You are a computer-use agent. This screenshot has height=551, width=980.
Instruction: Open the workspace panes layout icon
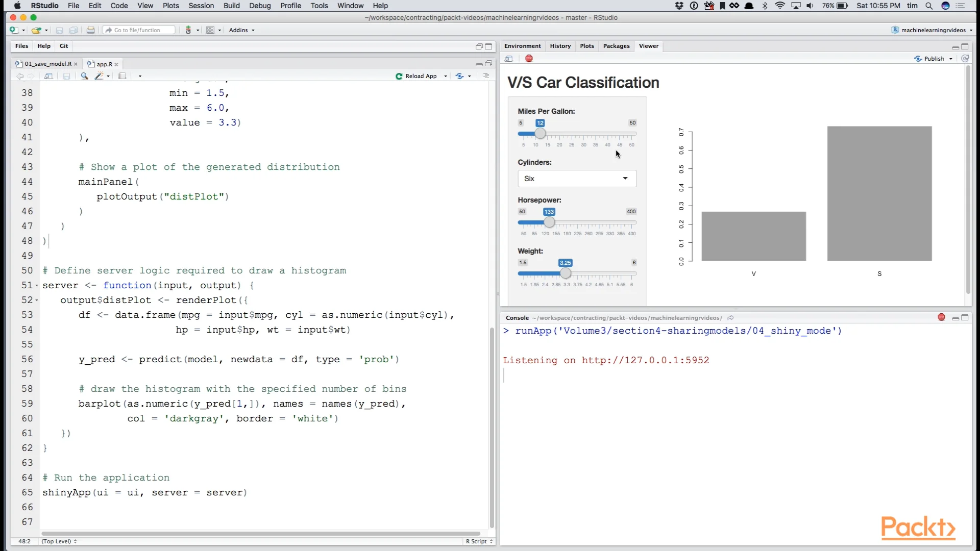(210, 30)
